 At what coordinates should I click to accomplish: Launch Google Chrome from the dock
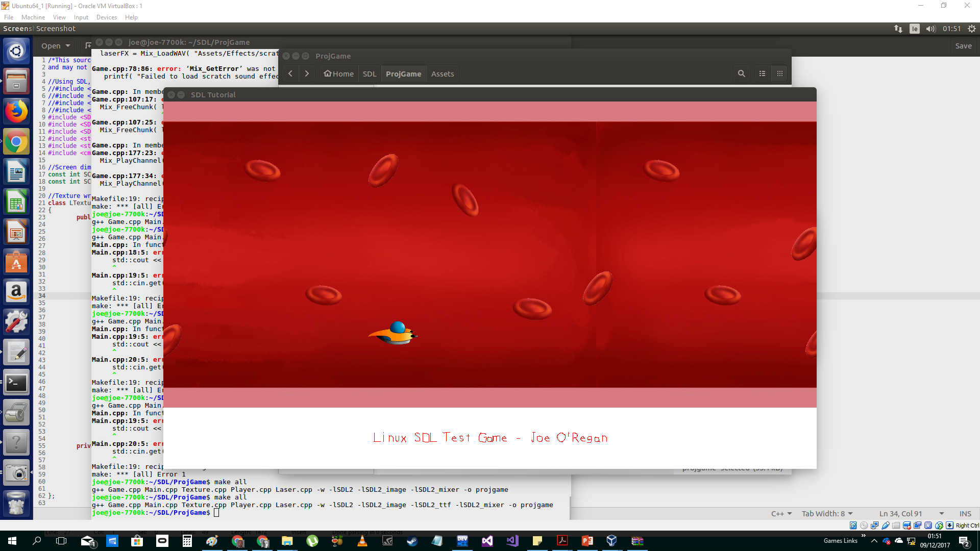point(16,142)
